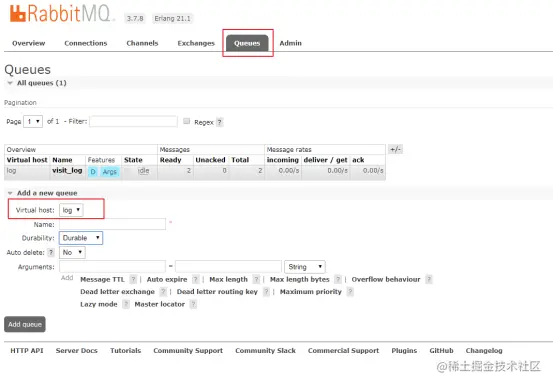
Task: Show help for Auto expire
Action: coord(195,280)
